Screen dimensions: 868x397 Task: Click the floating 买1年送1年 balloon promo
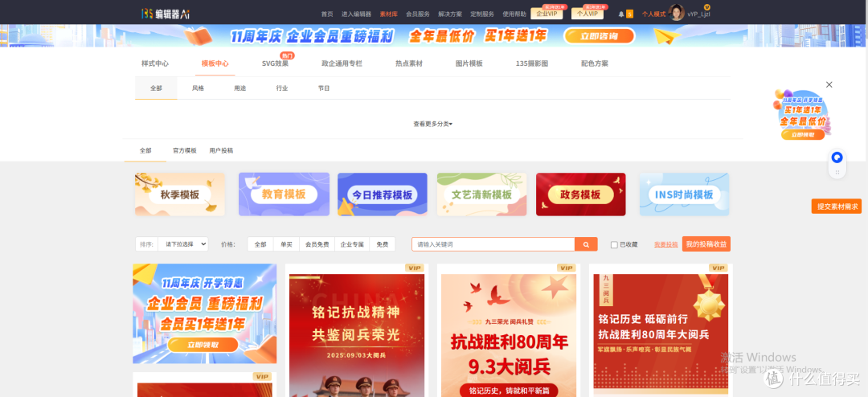tap(803, 114)
